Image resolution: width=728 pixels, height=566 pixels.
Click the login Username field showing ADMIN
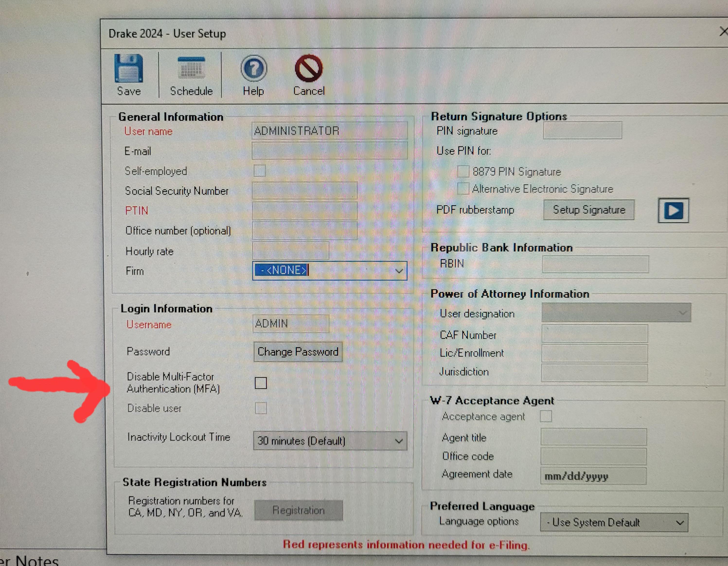(x=291, y=324)
